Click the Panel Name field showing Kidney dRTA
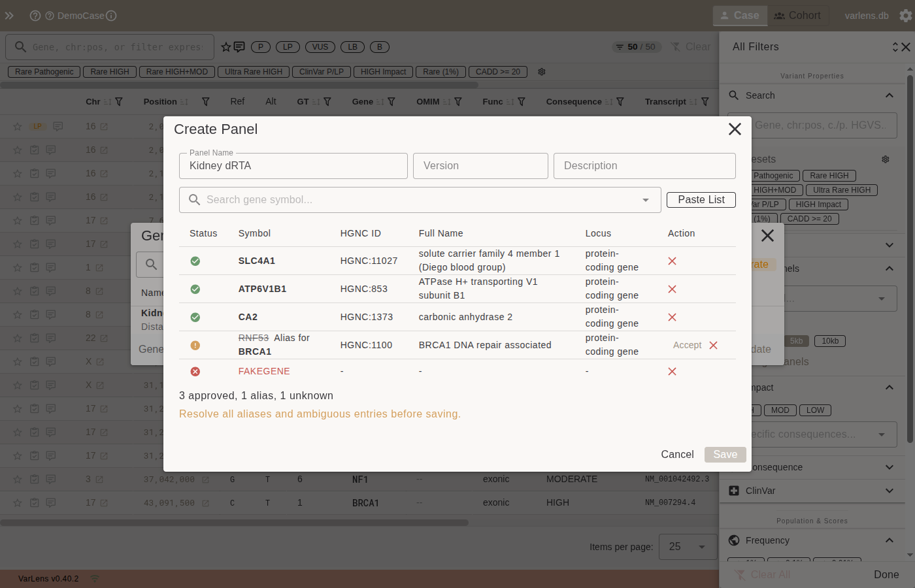This screenshot has height=588, width=915. point(293,165)
